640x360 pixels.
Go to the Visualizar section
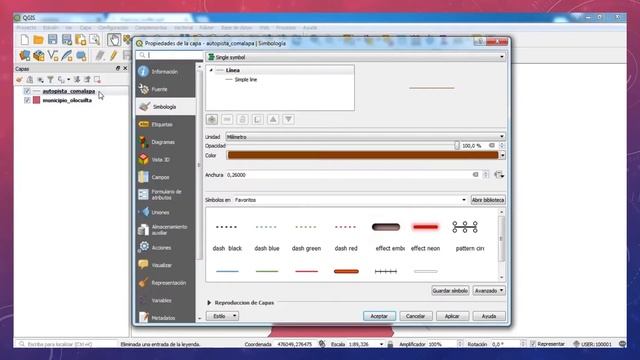coord(165,265)
